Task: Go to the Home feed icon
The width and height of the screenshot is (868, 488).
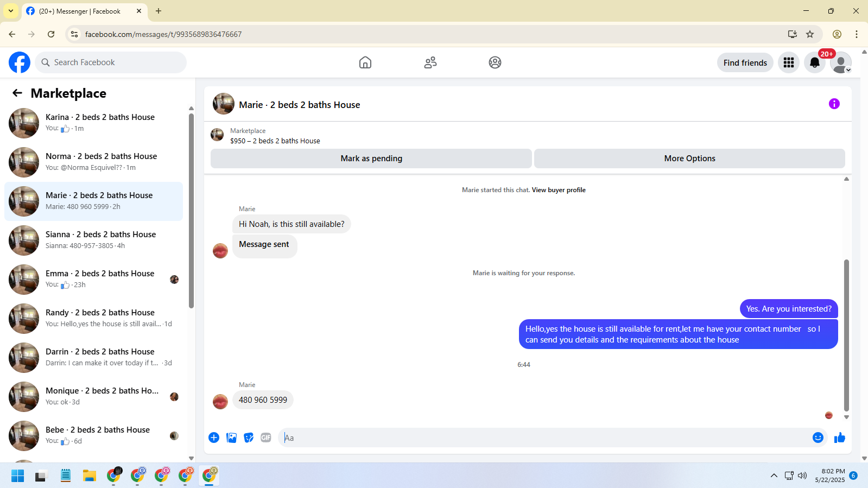Action: click(365, 62)
